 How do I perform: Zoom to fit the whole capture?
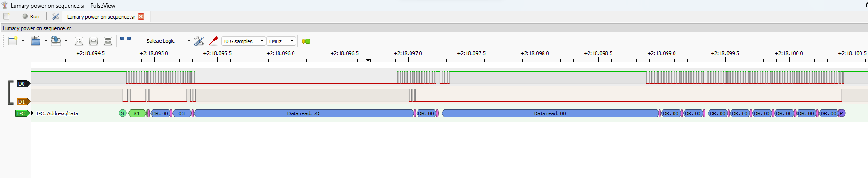[x=108, y=41]
